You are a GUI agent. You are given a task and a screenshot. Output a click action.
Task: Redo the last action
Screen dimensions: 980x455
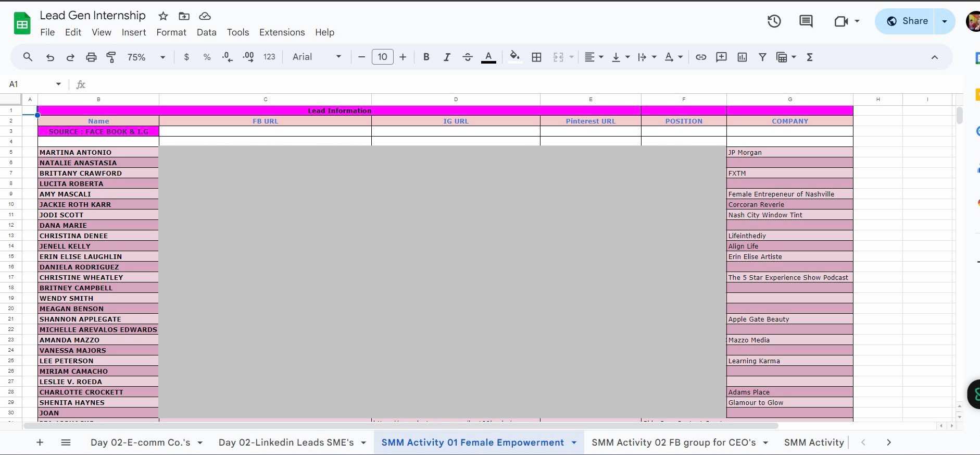(x=70, y=57)
